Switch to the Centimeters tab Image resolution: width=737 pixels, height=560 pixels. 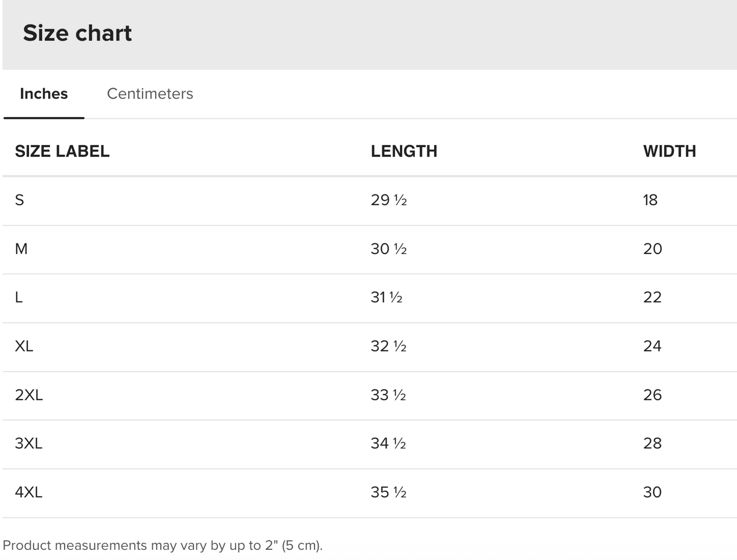pos(150,94)
